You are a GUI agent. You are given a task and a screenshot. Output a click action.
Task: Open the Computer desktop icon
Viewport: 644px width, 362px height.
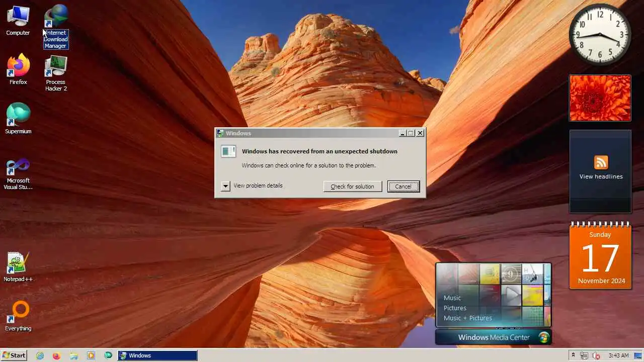pyautogui.click(x=18, y=20)
